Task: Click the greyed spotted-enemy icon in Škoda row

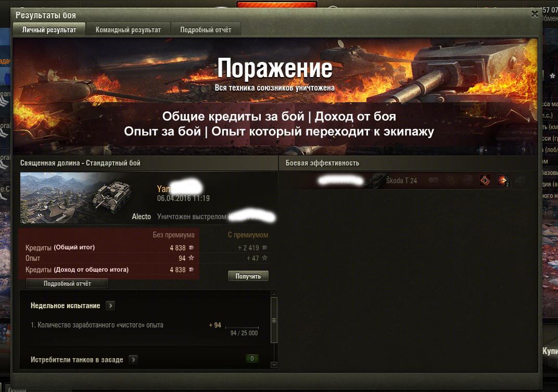Action: click(x=434, y=181)
